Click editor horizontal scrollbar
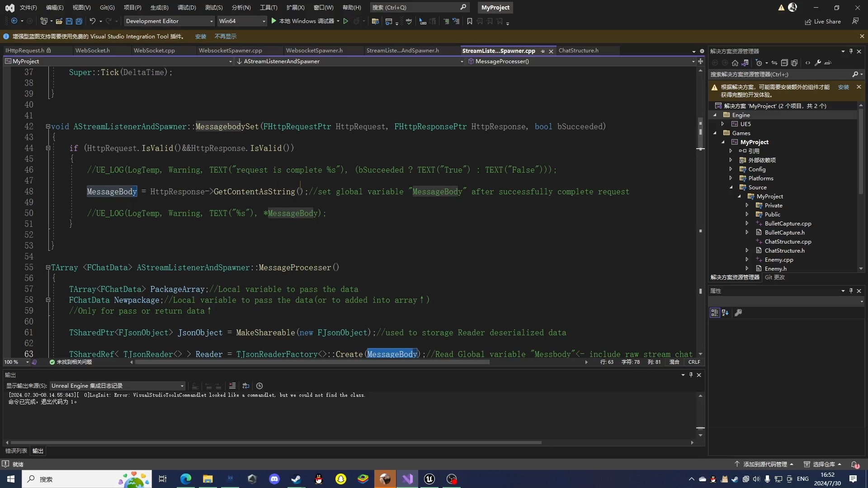This screenshot has height=488, width=868. coord(312,362)
